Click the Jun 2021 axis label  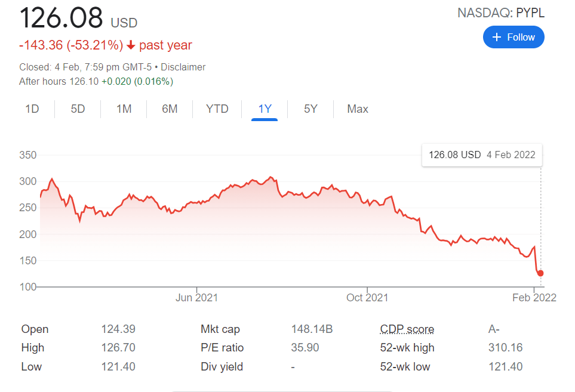pyautogui.click(x=196, y=297)
